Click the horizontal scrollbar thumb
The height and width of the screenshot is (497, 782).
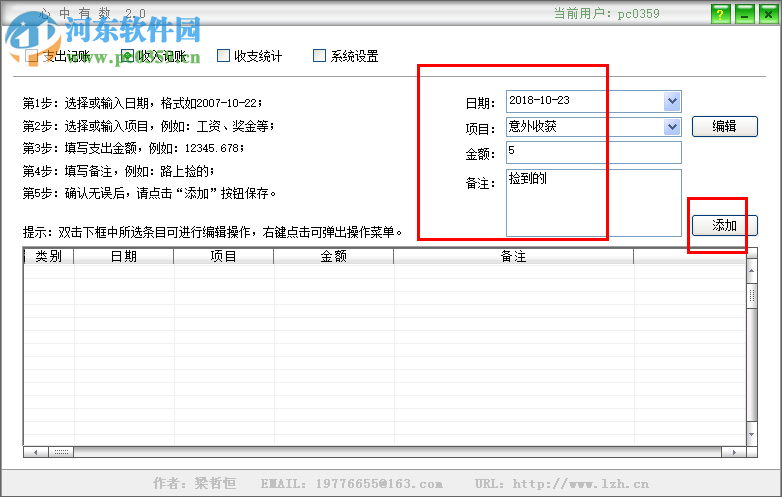point(61,452)
